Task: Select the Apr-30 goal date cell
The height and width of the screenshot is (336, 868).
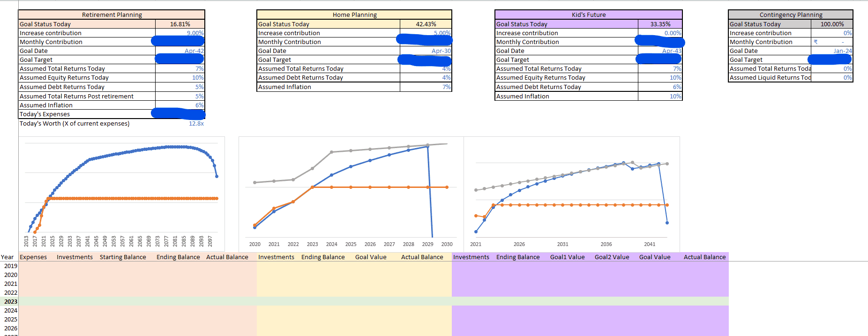Action: (426, 51)
